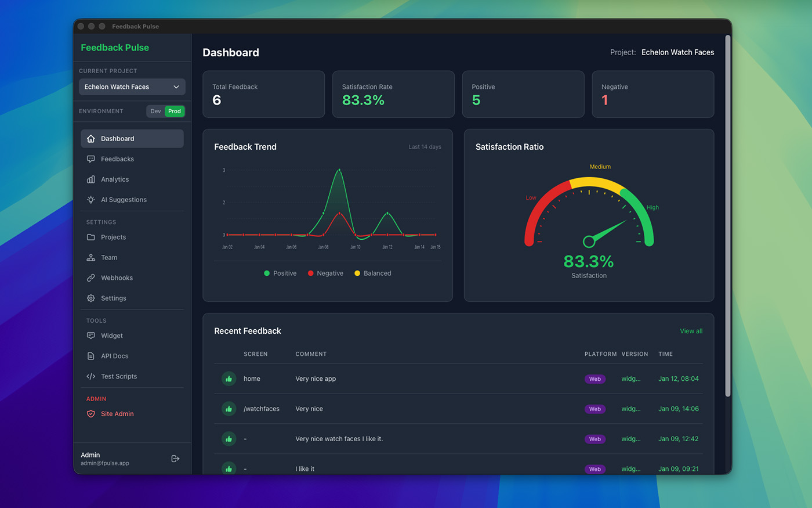Screen dimensions: 812x508
Task: Open the Widget tool icon
Action: coord(90,336)
